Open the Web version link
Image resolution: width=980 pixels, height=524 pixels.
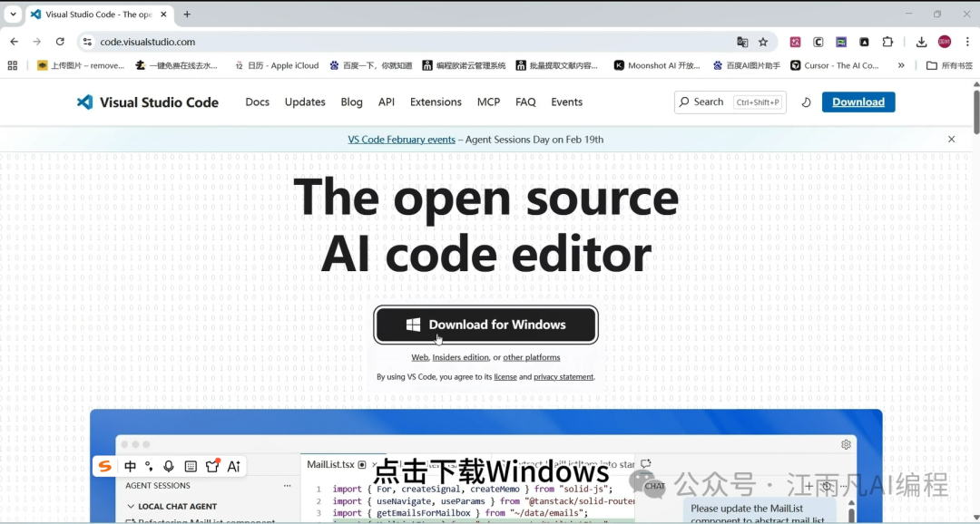[x=419, y=357]
